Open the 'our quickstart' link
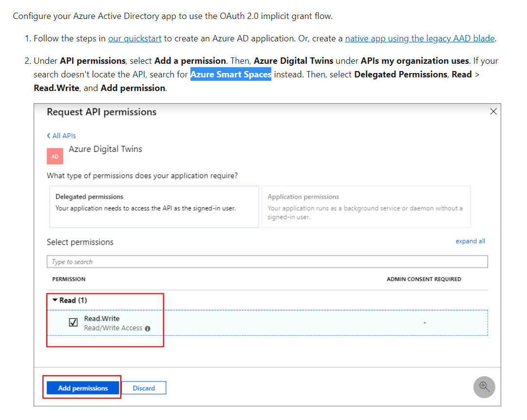The width and height of the screenshot is (527, 420). pyautogui.click(x=134, y=38)
